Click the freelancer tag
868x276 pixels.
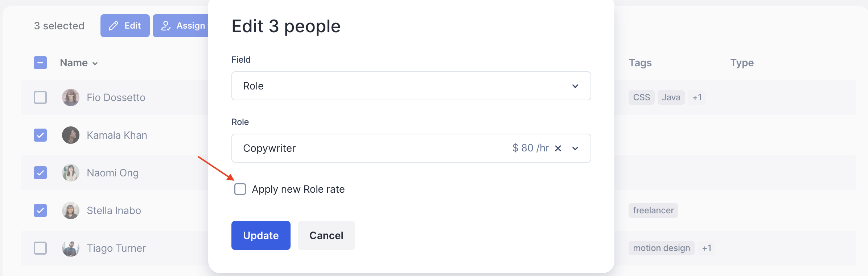(653, 210)
